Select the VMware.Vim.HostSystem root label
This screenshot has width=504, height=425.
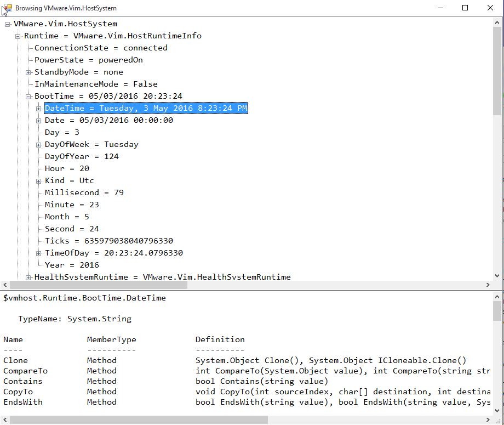click(x=65, y=24)
